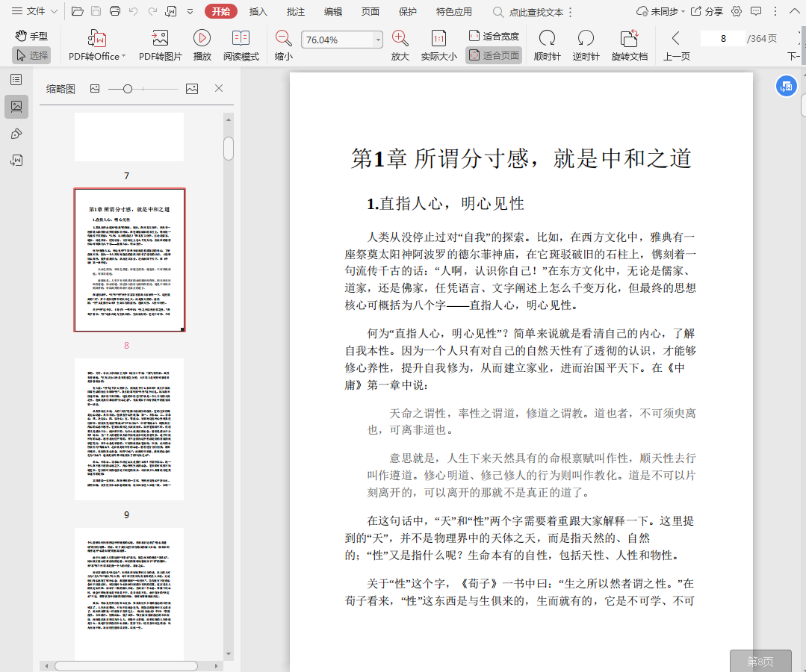
Task: Click the save icon in quick toolbar
Action: tap(96, 10)
